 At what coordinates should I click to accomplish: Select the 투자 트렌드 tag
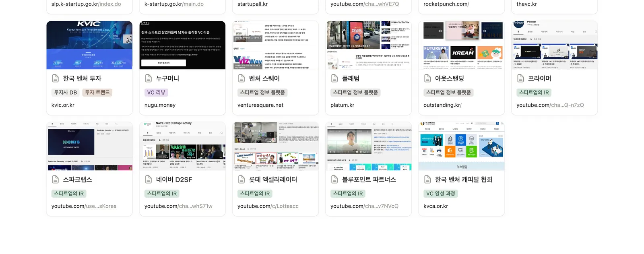pyautogui.click(x=97, y=93)
